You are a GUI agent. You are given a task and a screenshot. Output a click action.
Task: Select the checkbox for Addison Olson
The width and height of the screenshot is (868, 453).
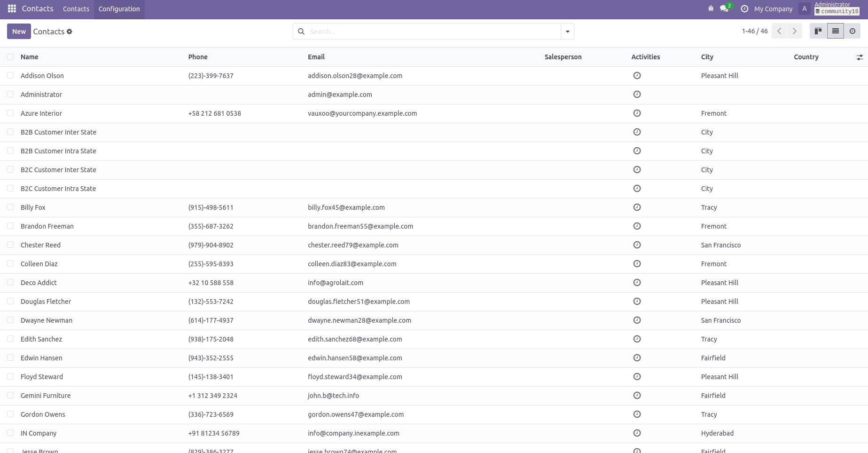tap(10, 75)
